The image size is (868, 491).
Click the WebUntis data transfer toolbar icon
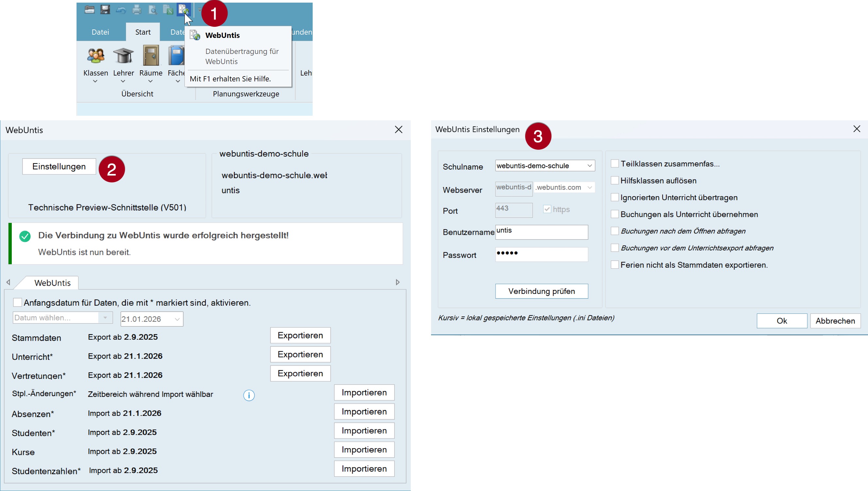click(x=183, y=9)
